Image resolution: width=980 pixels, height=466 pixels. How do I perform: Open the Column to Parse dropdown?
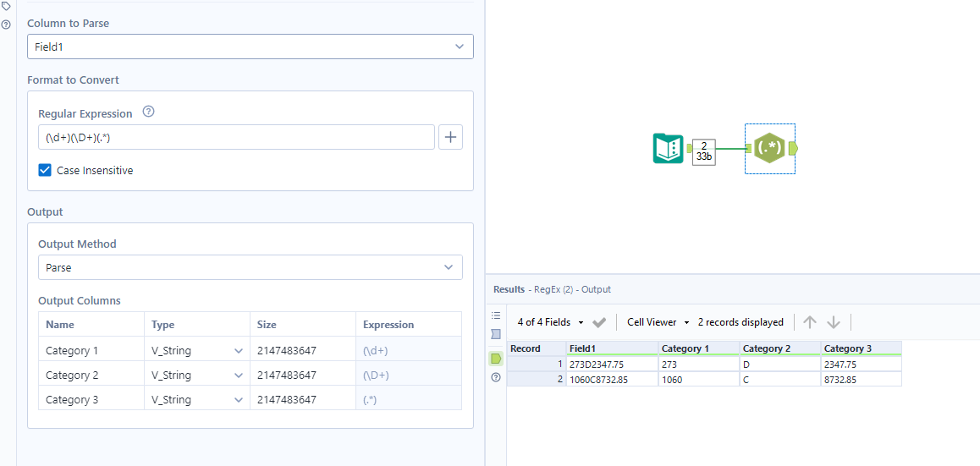pos(251,47)
